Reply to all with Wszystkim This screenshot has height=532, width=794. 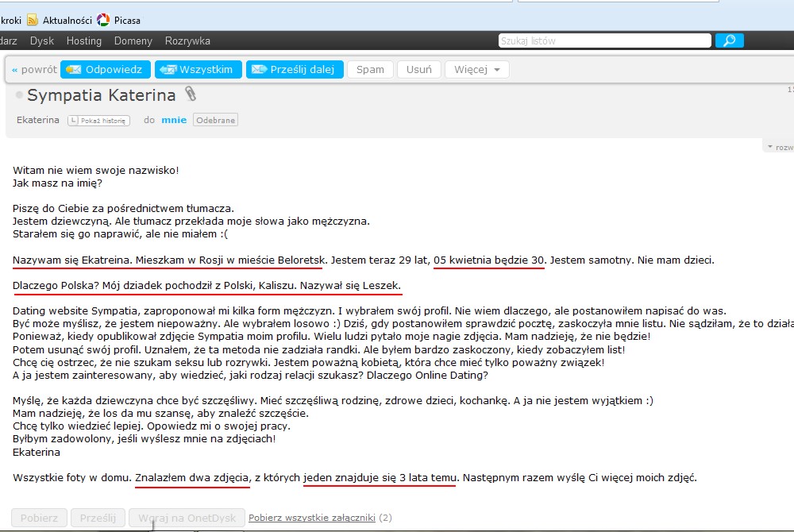(x=198, y=70)
